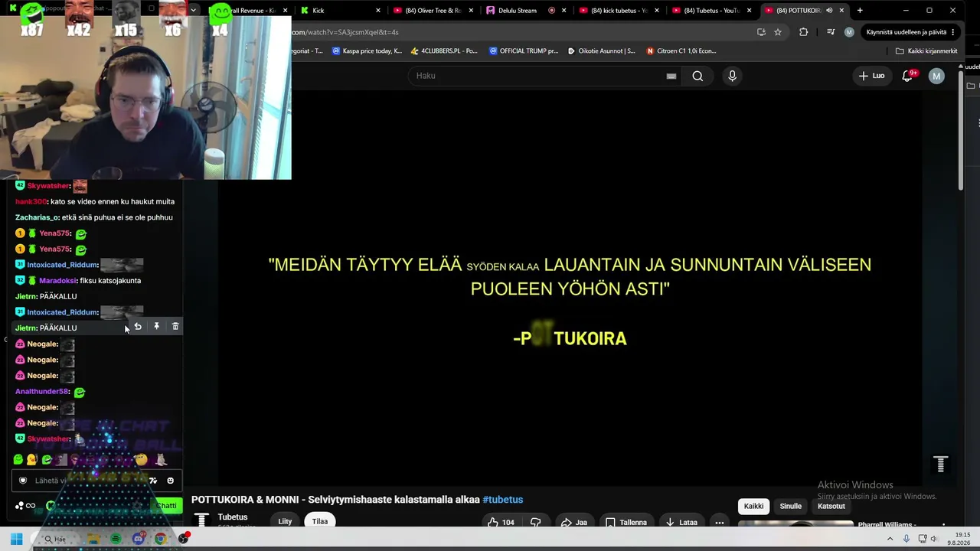The width and height of the screenshot is (980, 551).
Task: Open the OFFICIAL TRUMP bookmark
Action: 523,51
